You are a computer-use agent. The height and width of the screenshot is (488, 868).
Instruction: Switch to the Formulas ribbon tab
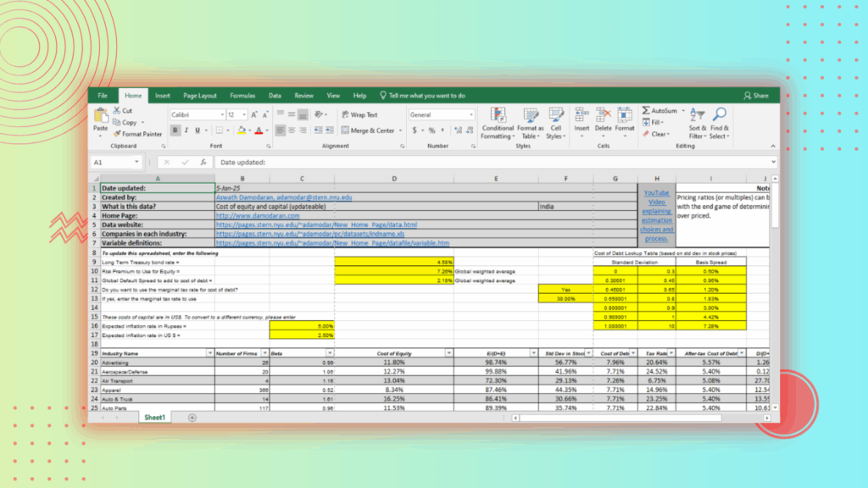pyautogui.click(x=242, y=95)
